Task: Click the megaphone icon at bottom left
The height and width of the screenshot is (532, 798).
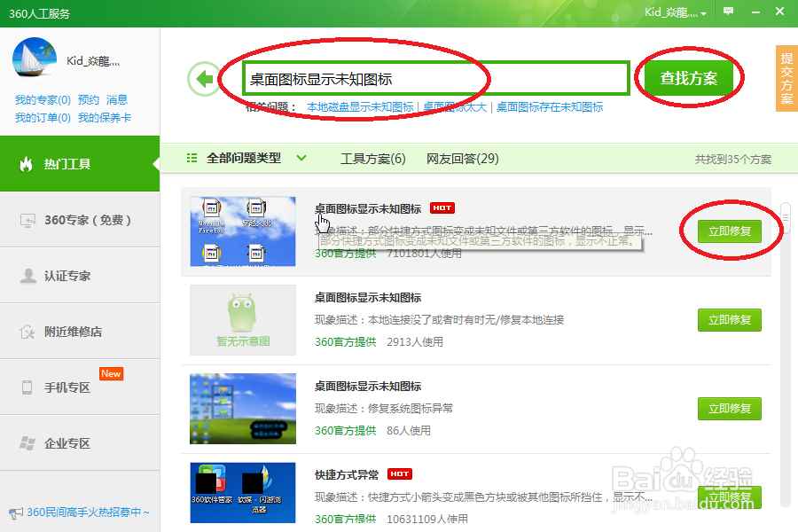Action: [16, 512]
